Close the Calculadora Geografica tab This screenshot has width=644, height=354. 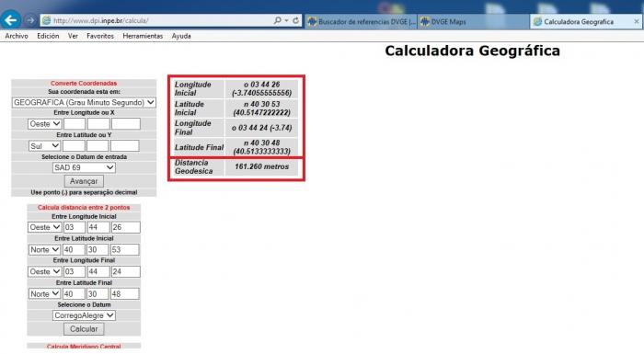pyautogui.click(x=637, y=21)
